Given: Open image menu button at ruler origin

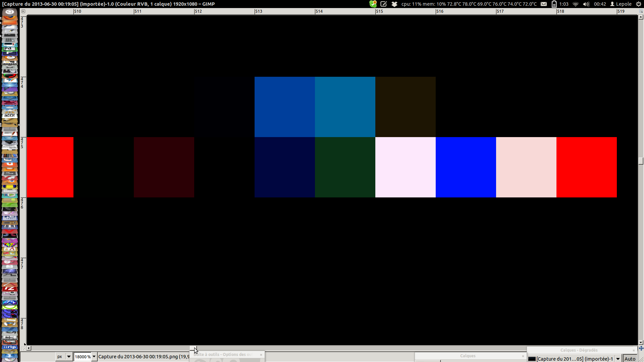Looking at the screenshot, I should click(23, 11).
